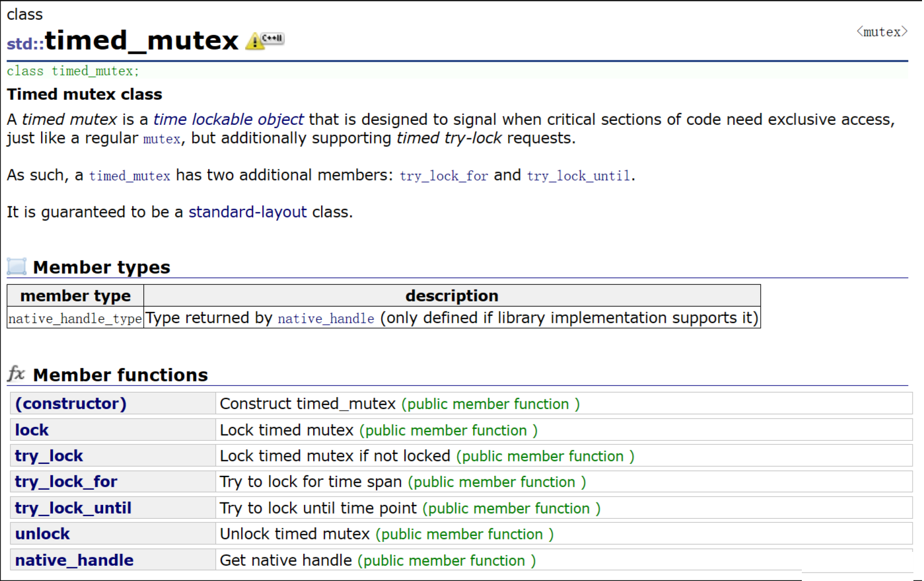Click the 'Unlock timed mutex' description text

[295, 534]
